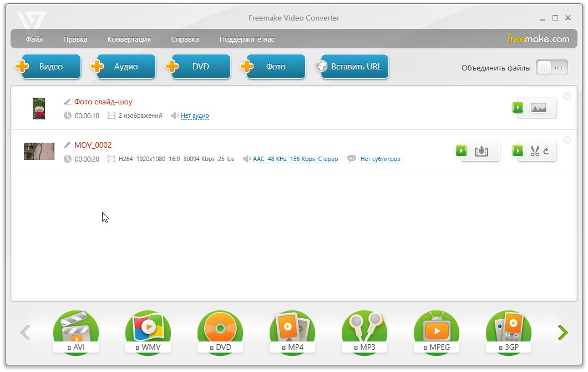Toggle the Объединить файлы switch
The image size is (588, 372).
(x=551, y=68)
